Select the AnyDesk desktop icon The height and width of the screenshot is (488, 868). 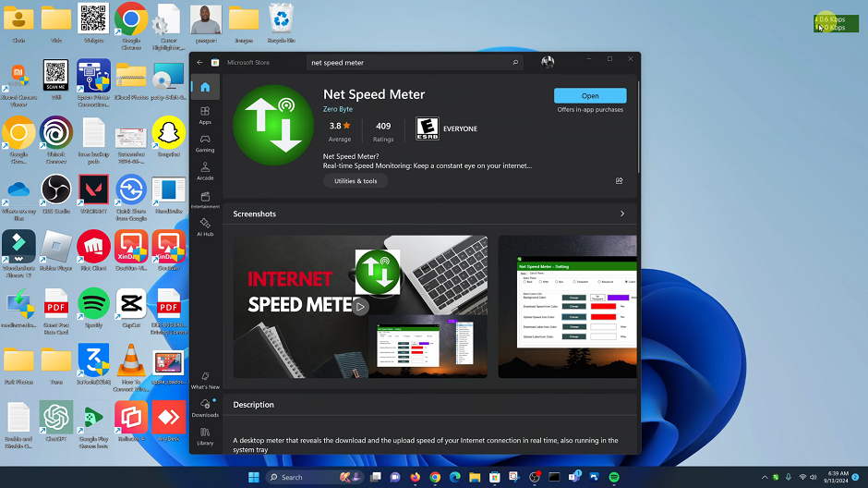[x=169, y=421]
